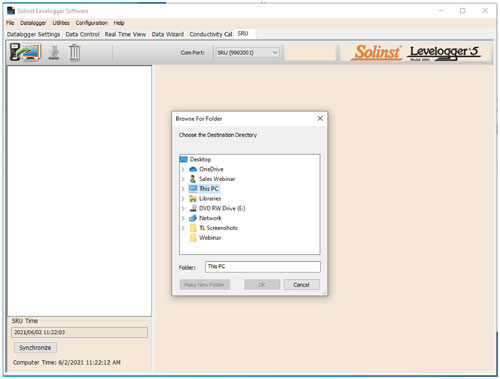Click the trash delete icon in toolbar
Screen dimensions: 500x379
[75, 53]
